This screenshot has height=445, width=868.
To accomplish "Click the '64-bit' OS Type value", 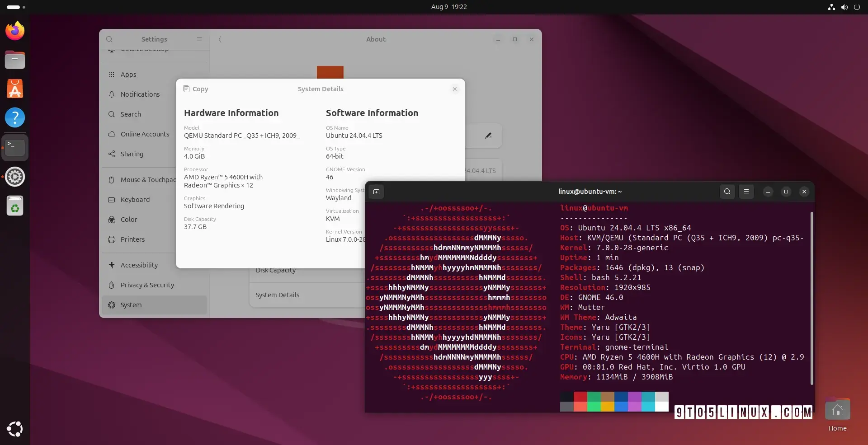I will tap(335, 156).
